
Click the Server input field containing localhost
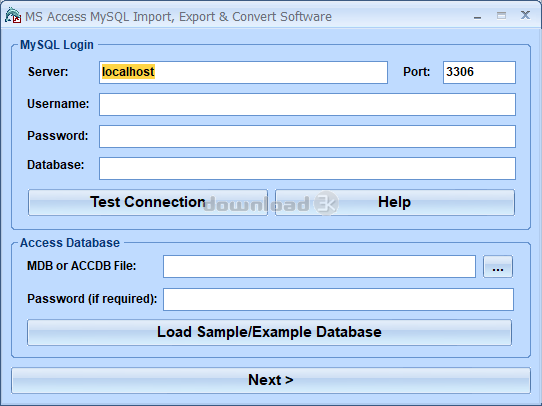pos(243,72)
